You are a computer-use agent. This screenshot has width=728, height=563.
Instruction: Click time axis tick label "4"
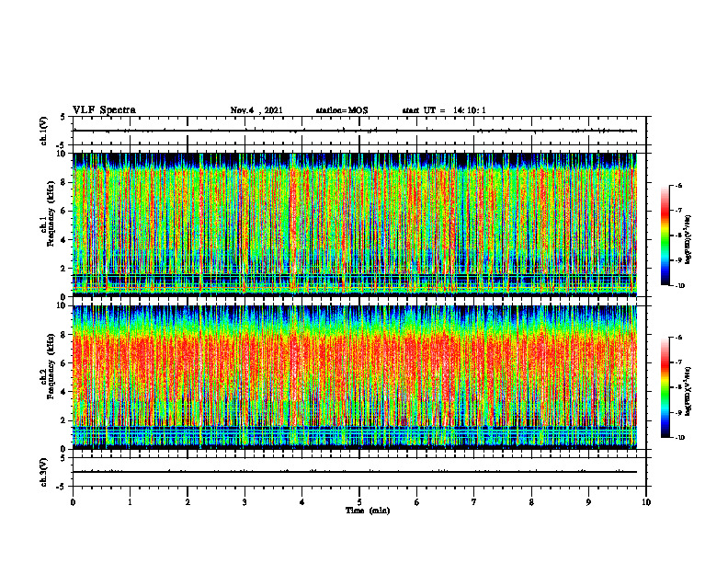click(x=302, y=502)
